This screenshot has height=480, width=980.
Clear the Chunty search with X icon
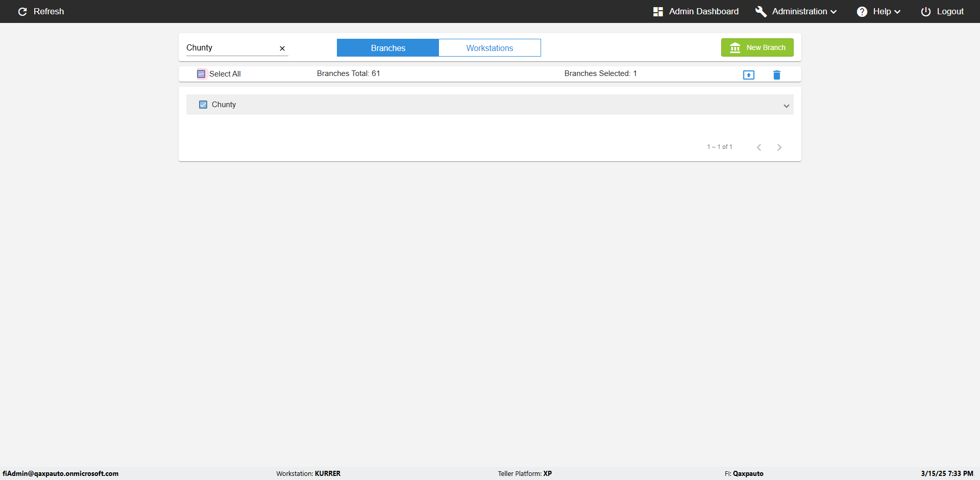282,48
